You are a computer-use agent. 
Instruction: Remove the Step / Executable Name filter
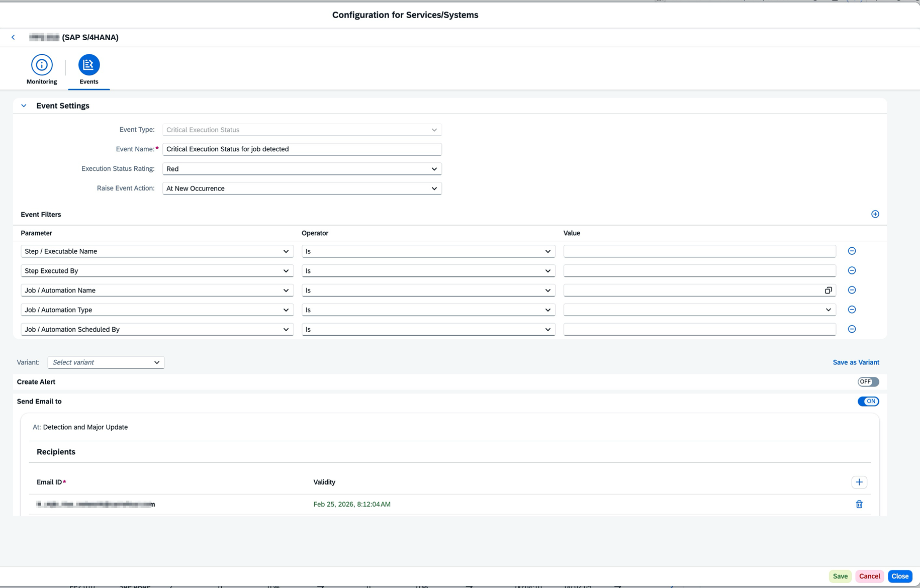click(852, 251)
